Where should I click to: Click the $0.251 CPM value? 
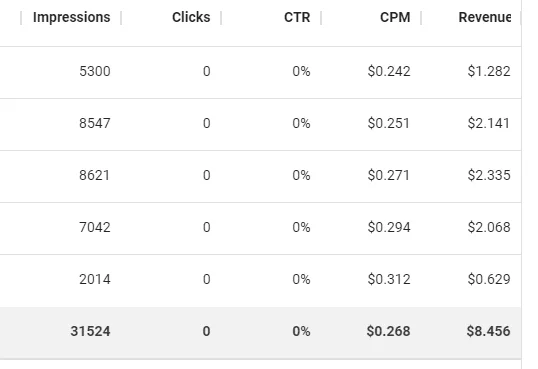(x=388, y=123)
